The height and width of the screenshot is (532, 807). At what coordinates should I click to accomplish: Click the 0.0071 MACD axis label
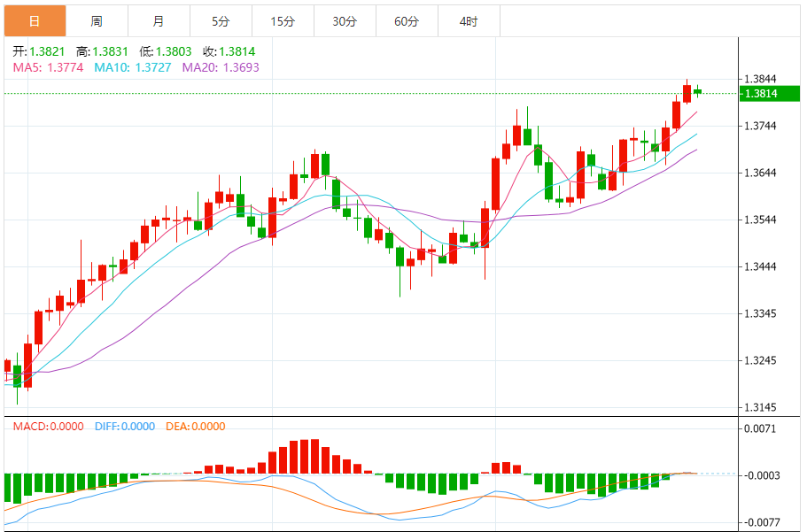click(760, 428)
